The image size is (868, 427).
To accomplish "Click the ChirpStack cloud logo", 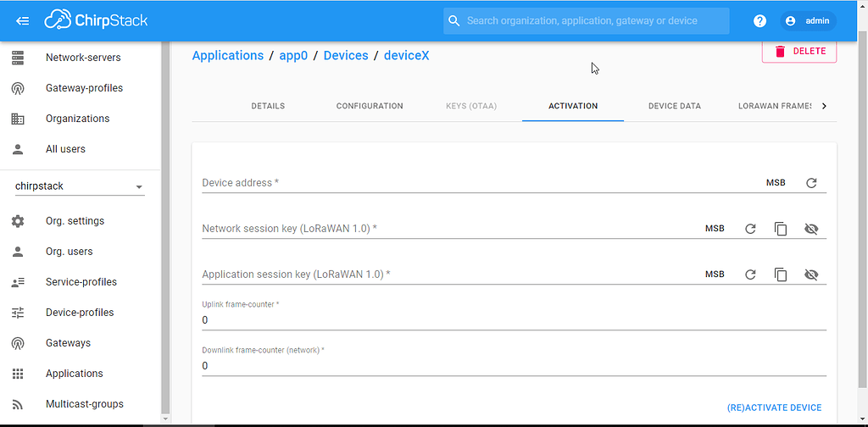I will pos(97,20).
